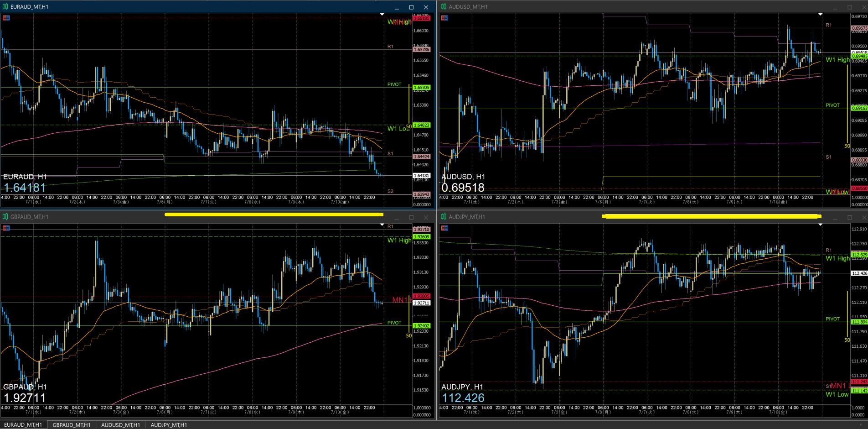Click the chart shift triangle on EURAUD chart

point(382,15)
